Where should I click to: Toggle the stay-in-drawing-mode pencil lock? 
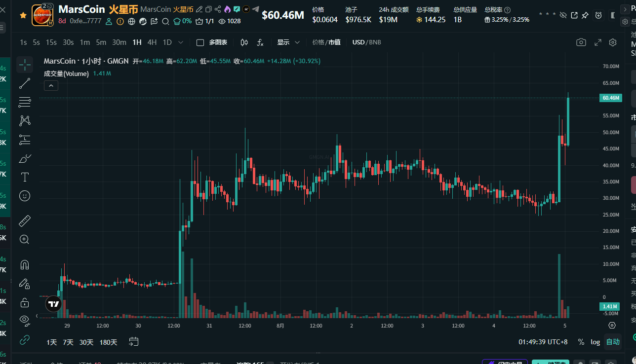(25, 284)
